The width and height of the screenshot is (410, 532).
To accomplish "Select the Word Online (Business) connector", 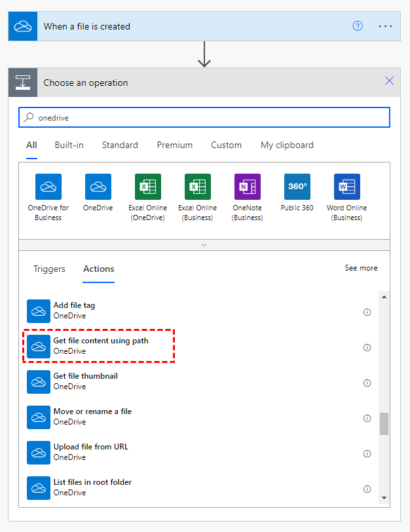I will [x=347, y=187].
